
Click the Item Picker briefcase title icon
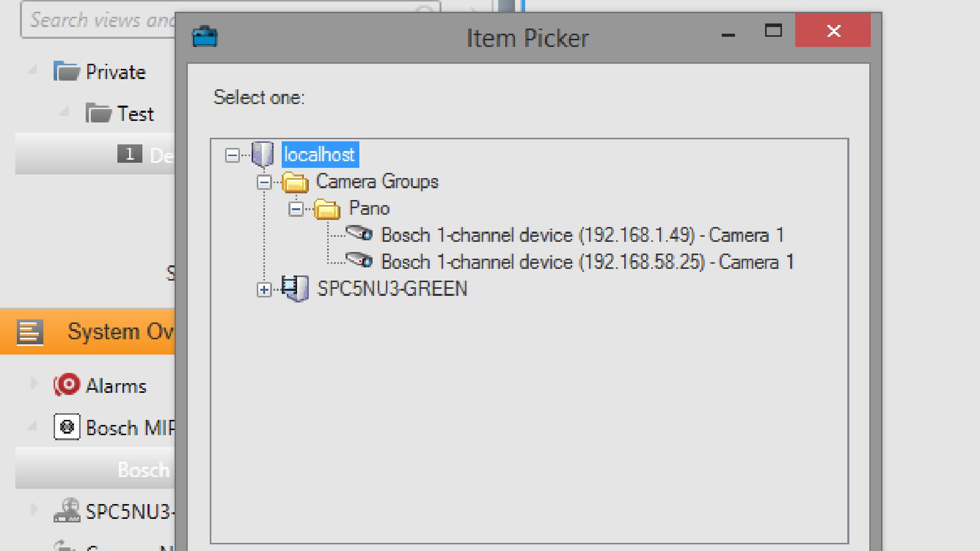pyautogui.click(x=205, y=37)
